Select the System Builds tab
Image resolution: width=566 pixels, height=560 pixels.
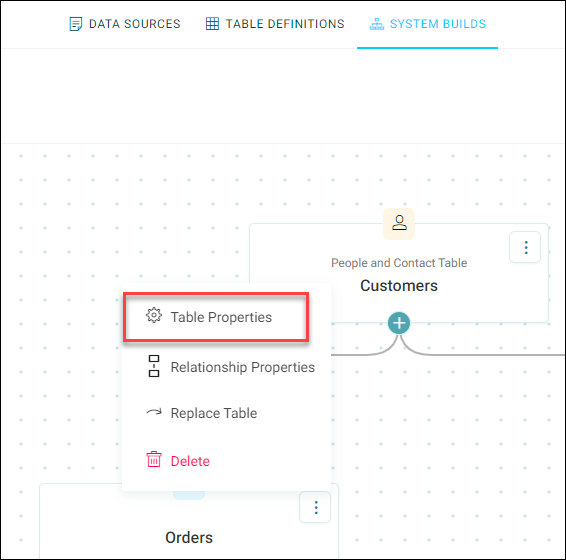428,24
